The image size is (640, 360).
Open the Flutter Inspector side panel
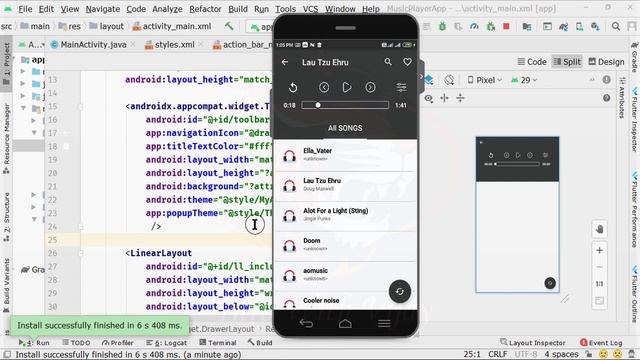[634, 119]
